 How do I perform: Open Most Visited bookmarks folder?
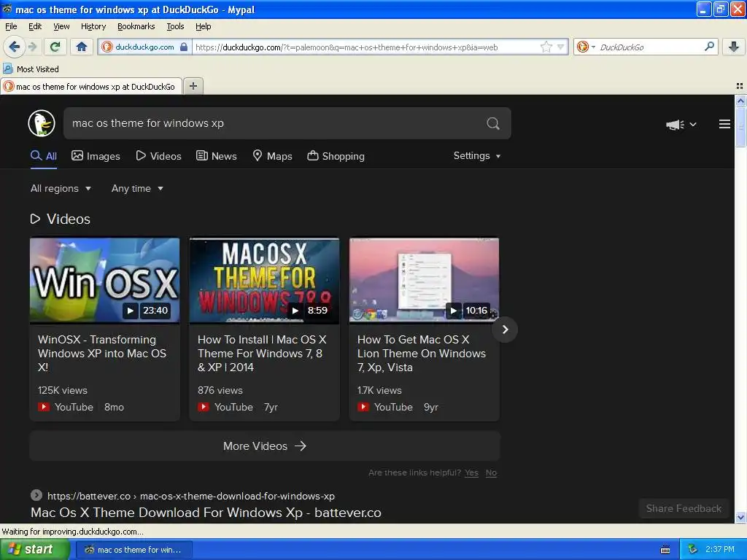tap(31, 69)
